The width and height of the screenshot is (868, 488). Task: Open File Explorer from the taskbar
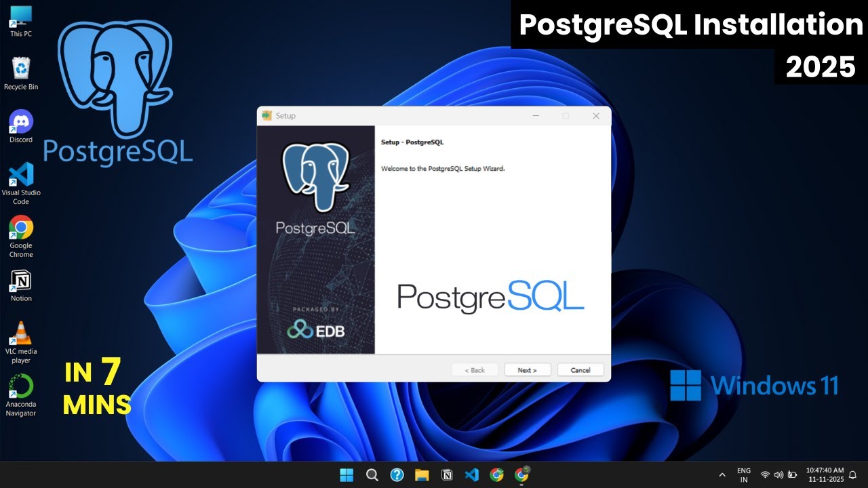point(422,474)
